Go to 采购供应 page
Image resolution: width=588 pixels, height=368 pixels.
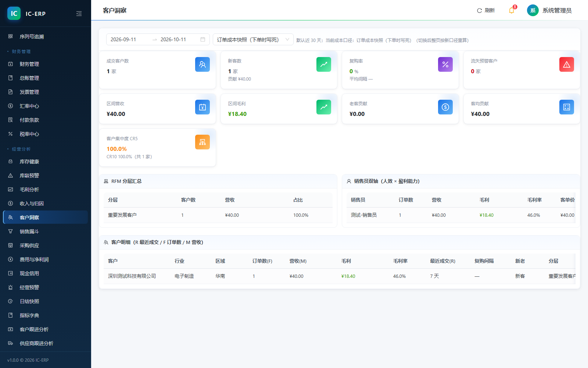46,245
